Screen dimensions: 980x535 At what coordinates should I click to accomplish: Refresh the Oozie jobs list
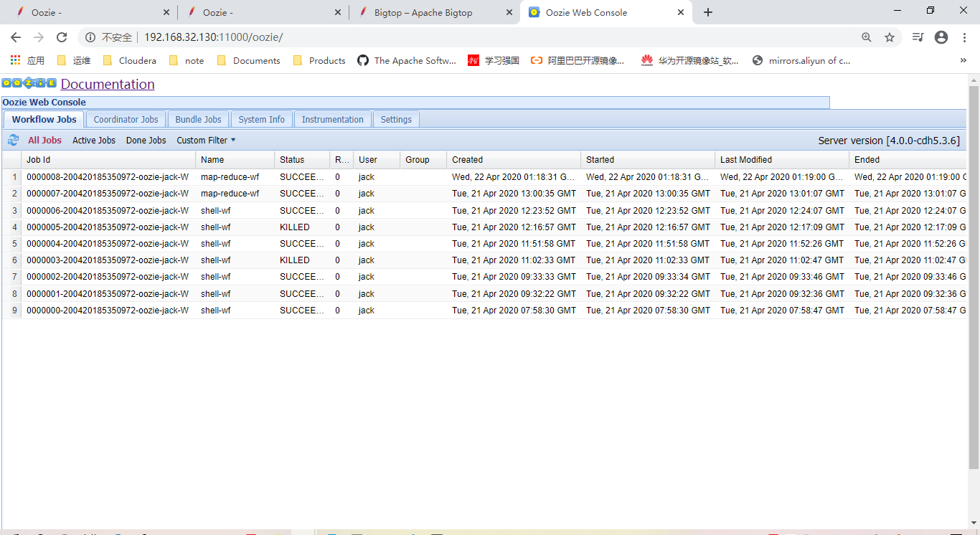tap(13, 141)
